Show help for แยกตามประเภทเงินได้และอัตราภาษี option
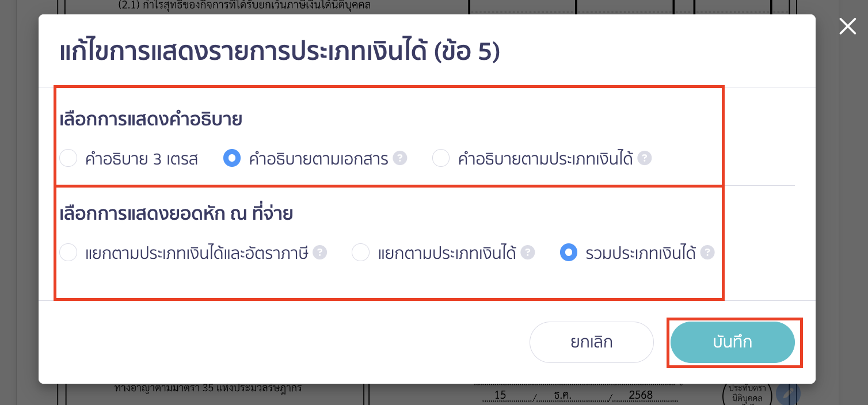The height and width of the screenshot is (405, 868). coord(321,252)
